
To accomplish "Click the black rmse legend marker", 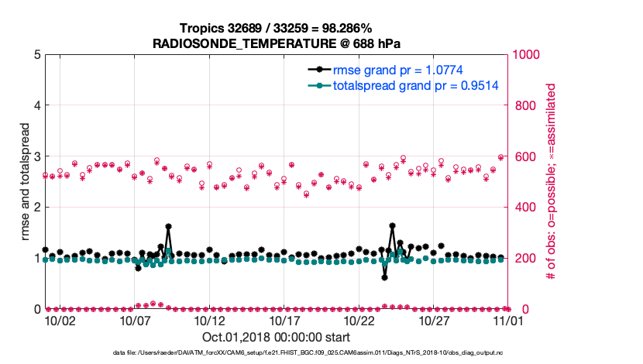I will pos(315,70).
